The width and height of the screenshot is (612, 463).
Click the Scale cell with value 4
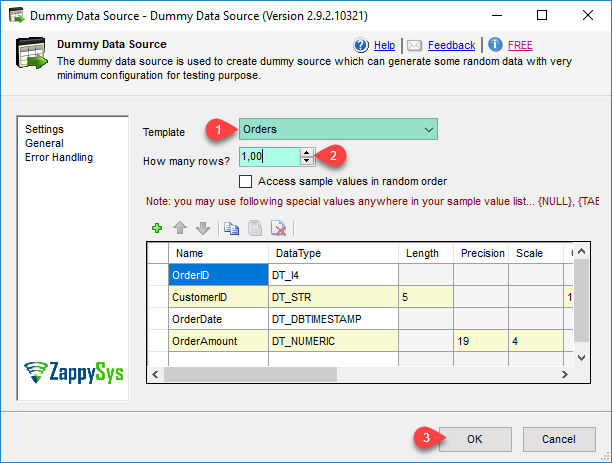(x=536, y=341)
